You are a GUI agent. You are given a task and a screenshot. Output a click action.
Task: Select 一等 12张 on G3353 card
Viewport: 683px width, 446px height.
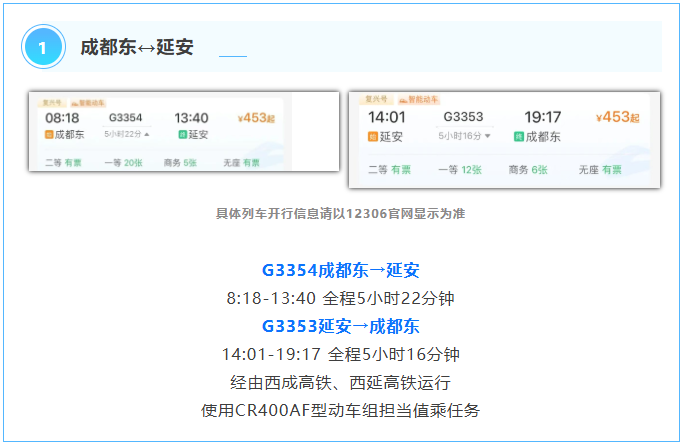pos(460,171)
